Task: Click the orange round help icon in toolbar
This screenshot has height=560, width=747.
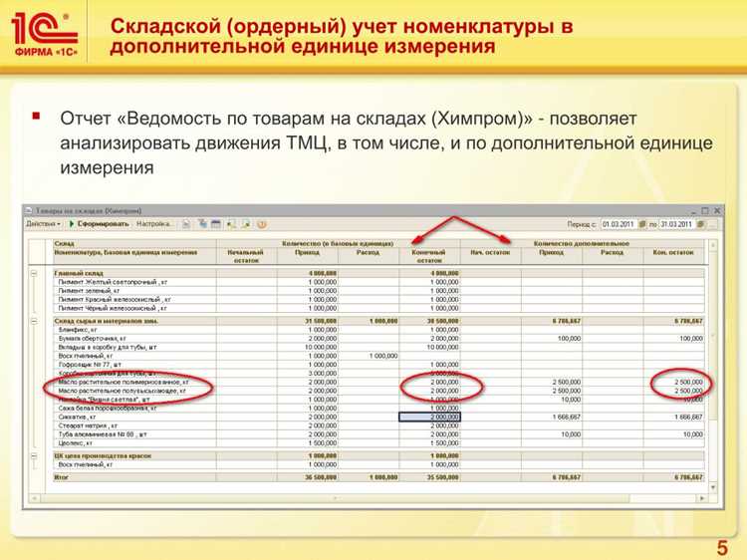Action: click(x=261, y=224)
